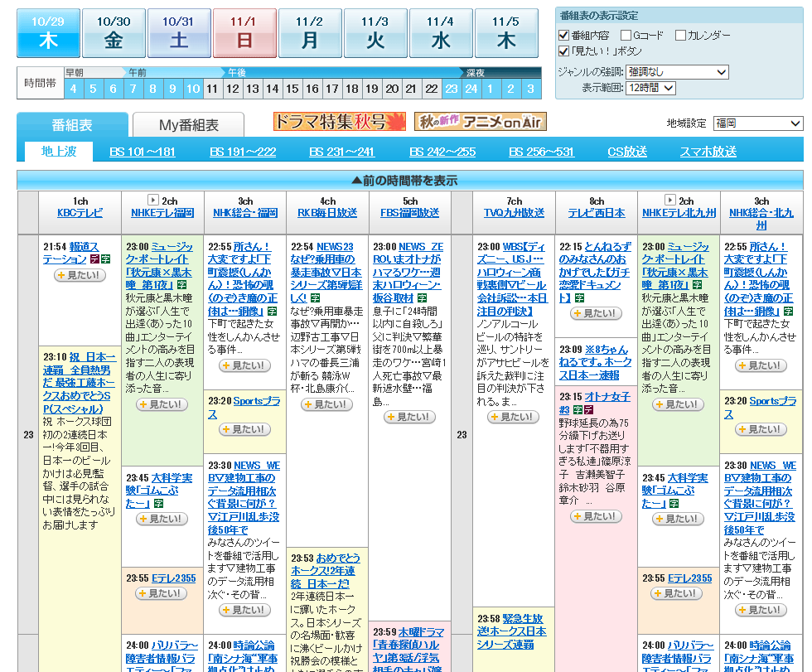Open the BS 242〜255 tab
812x672 pixels.
click(442, 152)
